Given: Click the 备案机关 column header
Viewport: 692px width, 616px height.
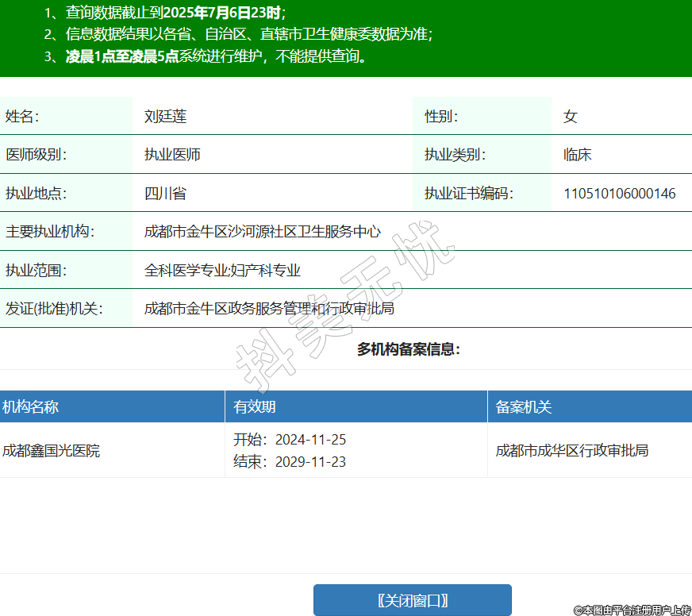Looking at the screenshot, I should [524, 407].
